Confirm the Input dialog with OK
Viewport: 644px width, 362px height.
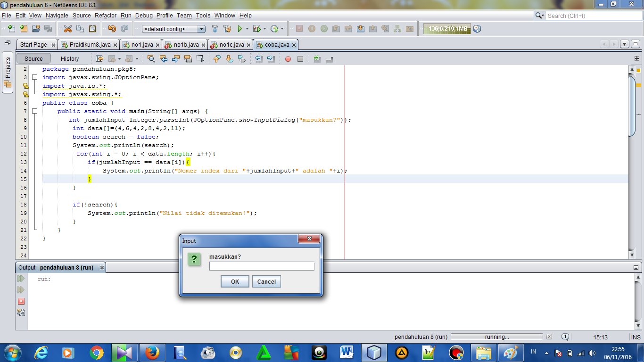[235, 282]
